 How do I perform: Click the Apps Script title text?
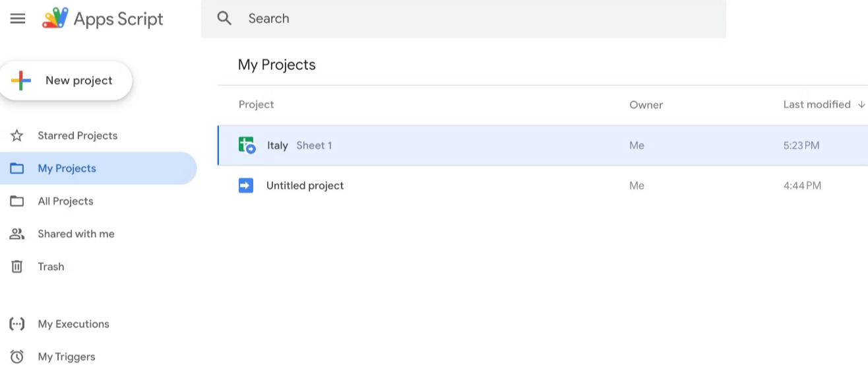(118, 19)
